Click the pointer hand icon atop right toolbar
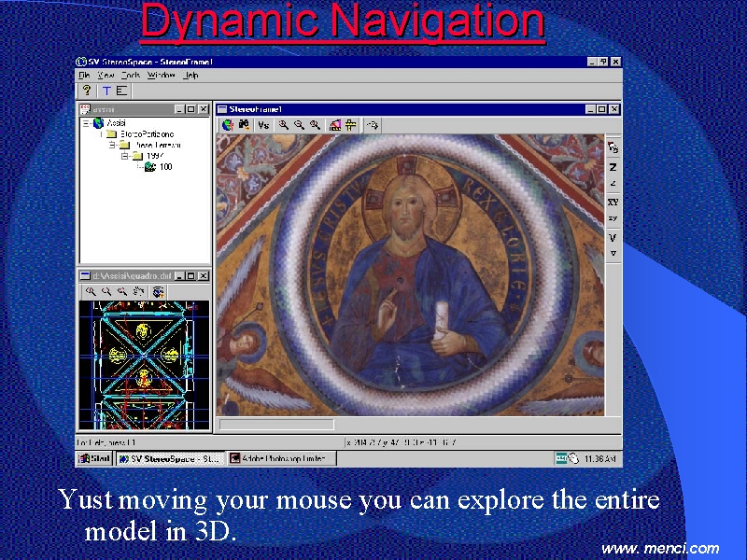Viewport: 747px width, 560px height. click(x=613, y=147)
